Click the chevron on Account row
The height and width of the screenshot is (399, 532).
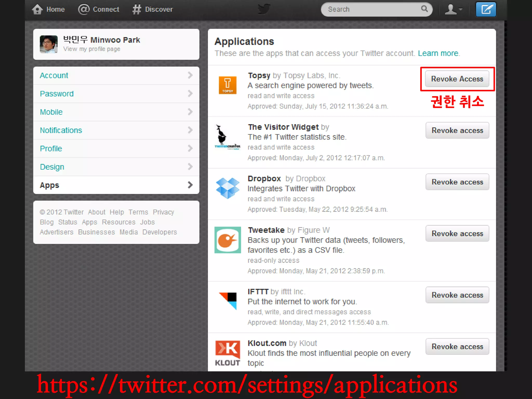[x=190, y=75]
